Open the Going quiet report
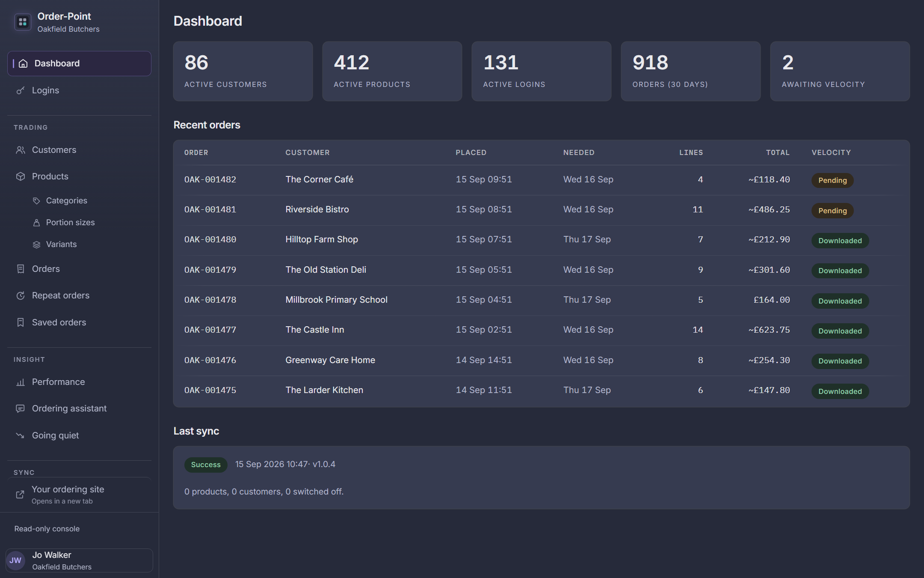 [x=79, y=435]
